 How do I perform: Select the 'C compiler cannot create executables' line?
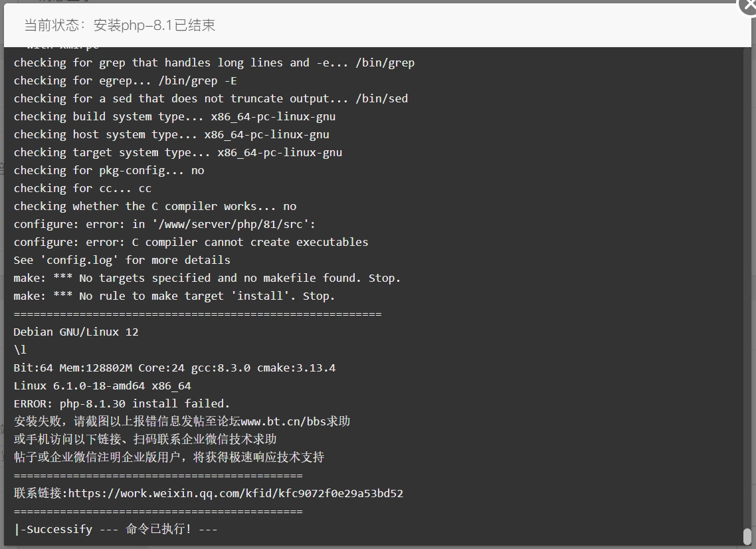[x=191, y=242]
